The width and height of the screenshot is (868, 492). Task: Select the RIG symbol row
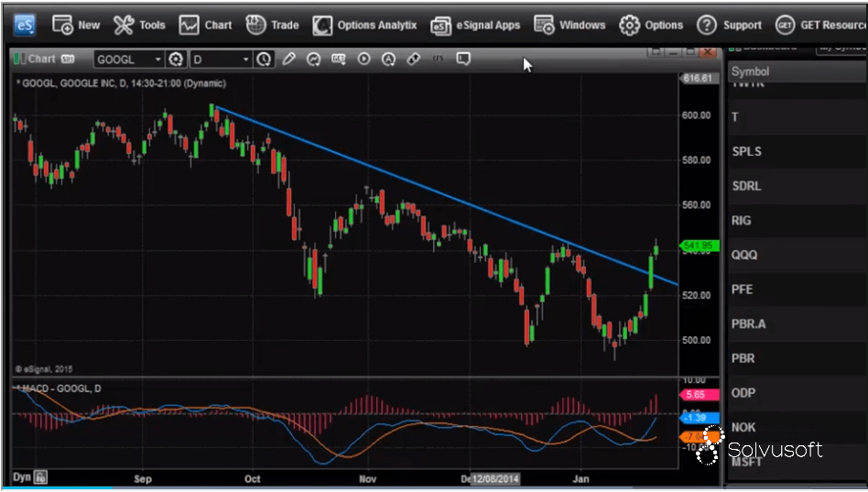click(x=797, y=221)
